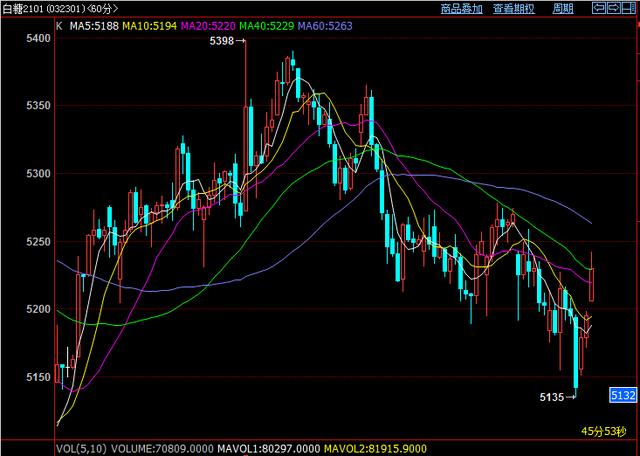Click the 5150 price axis label
Screen dimensions: 640x456
tap(37, 377)
